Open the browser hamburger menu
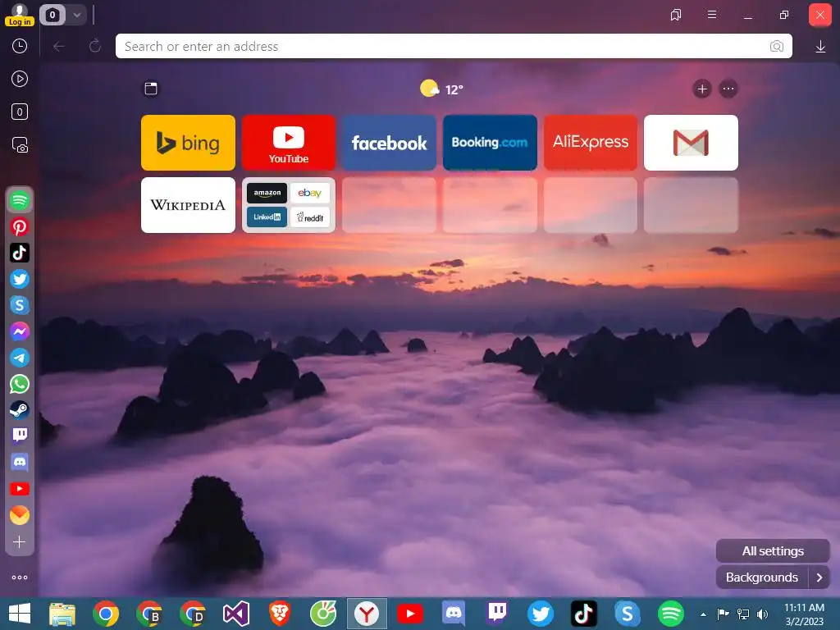The width and height of the screenshot is (840, 630). pyautogui.click(x=712, y=15)
